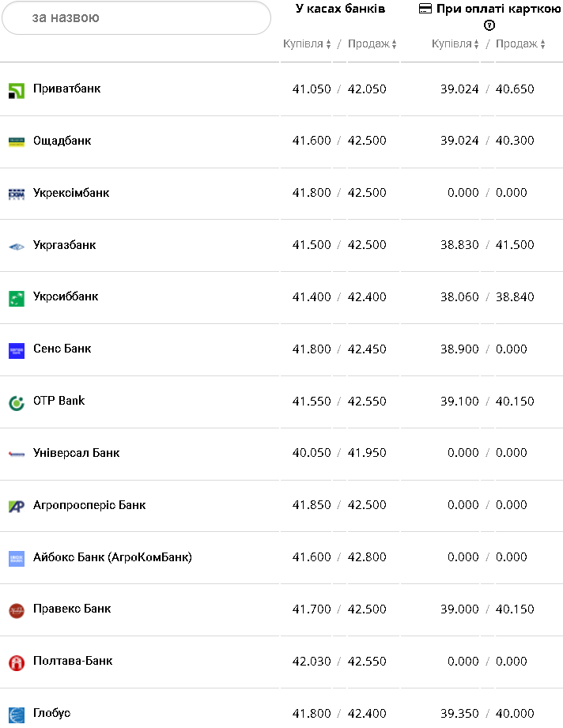The image size is (563, 728).
Task: Click the Правекс Банк logo icon
Action: click(x=17, y=610)
